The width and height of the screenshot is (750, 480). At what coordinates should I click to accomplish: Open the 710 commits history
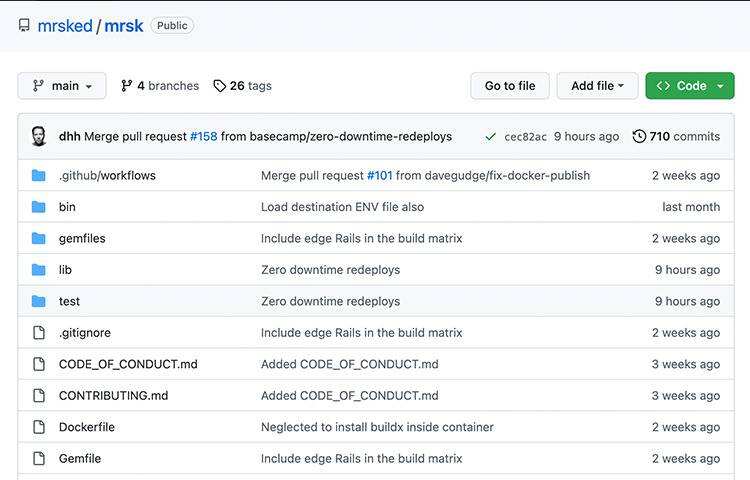[677, 136]
